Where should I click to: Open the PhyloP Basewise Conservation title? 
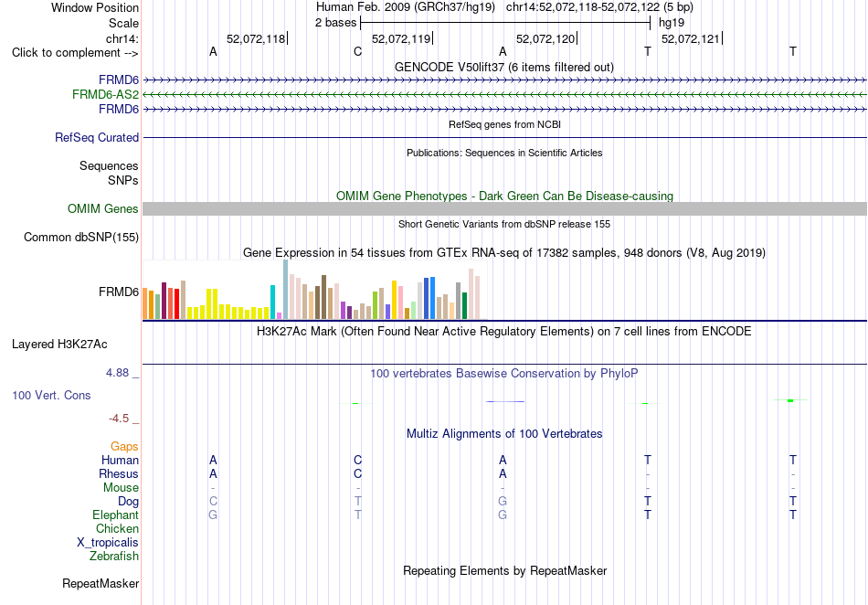click(x=504, y=373)
